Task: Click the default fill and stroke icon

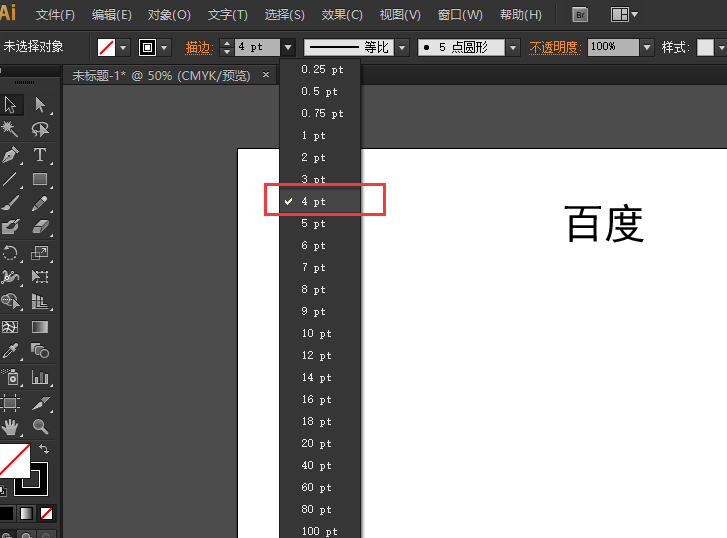Action: [3, 490]
